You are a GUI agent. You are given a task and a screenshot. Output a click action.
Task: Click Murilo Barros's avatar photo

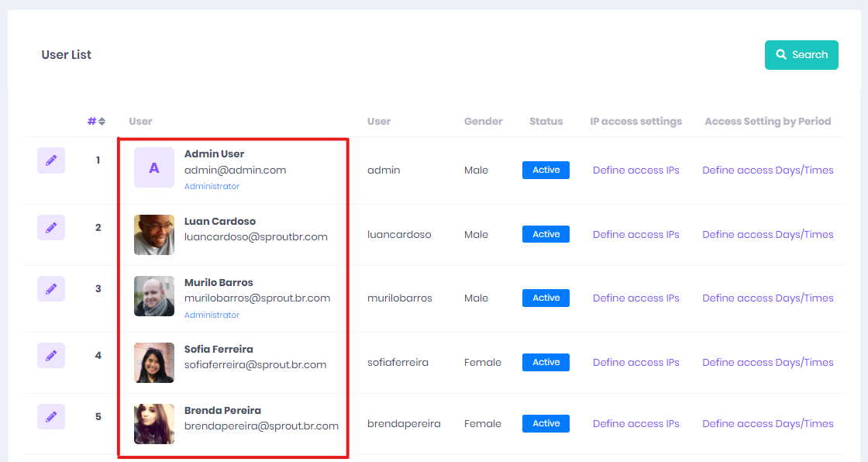[x=154, y=296]
